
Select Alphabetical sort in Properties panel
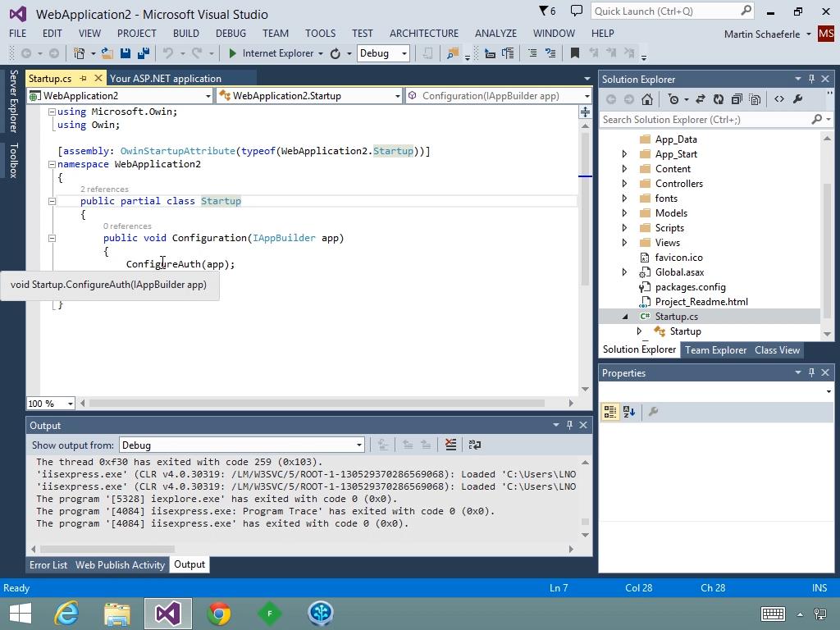tap(629, 412)
